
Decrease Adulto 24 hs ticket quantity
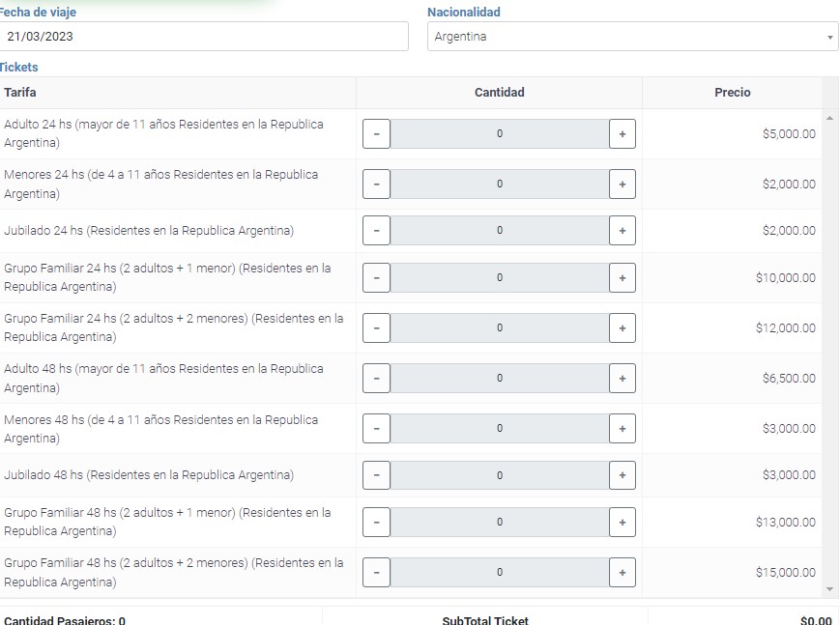pos(376,133)
